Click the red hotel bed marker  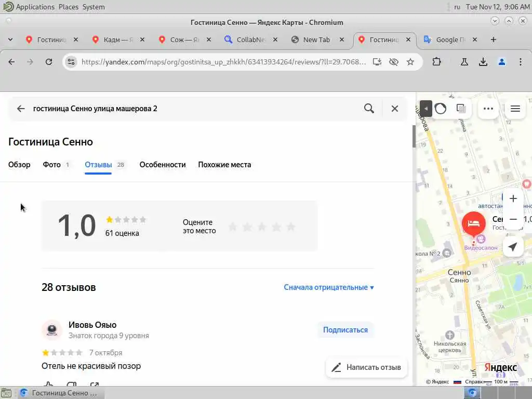(473, 223)
